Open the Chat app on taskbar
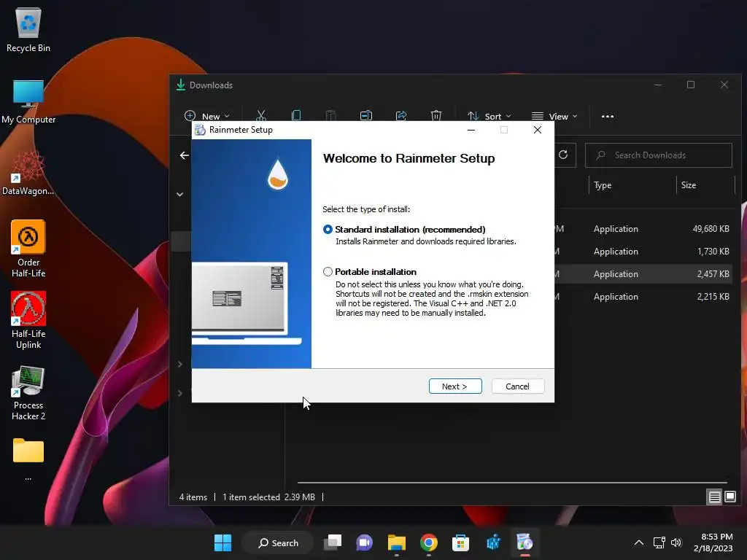Image resolution: width=747 pixels, height=560 pixels. click(x=365, y=542)
